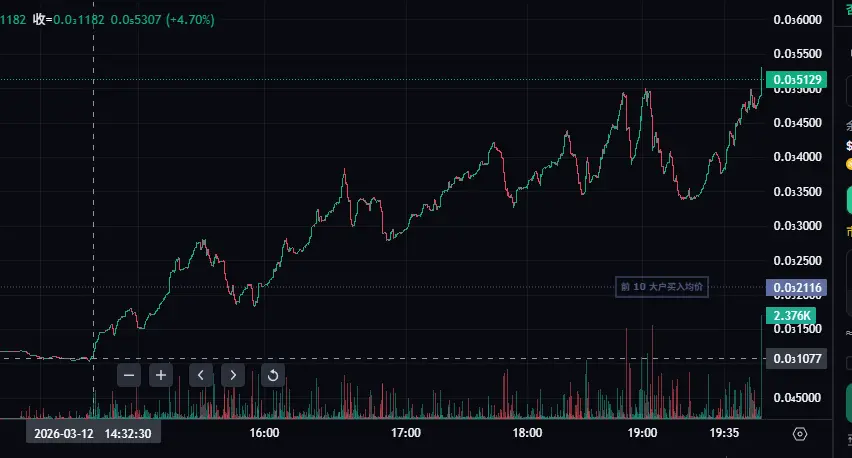The width and height of the screenshot is (852, 458).
Task: Click the close value 0.0₃1182 in header
Action: tap(79, 20)
